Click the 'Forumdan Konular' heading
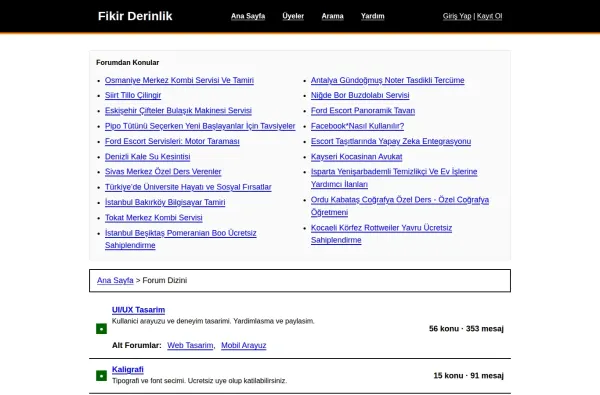 (x=127, y=62)
